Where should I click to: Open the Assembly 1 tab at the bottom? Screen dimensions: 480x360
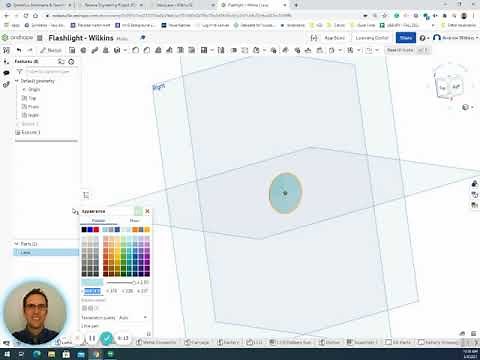coord(362,342)
